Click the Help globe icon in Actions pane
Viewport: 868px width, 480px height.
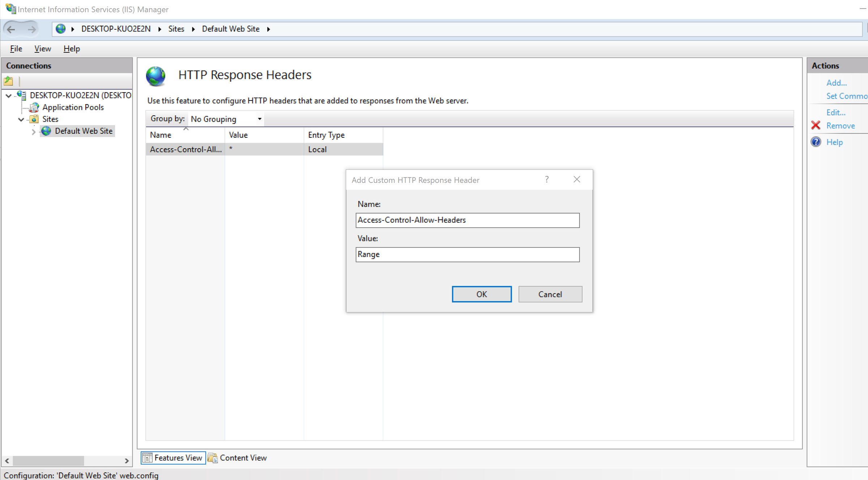[x=816, y=142]
